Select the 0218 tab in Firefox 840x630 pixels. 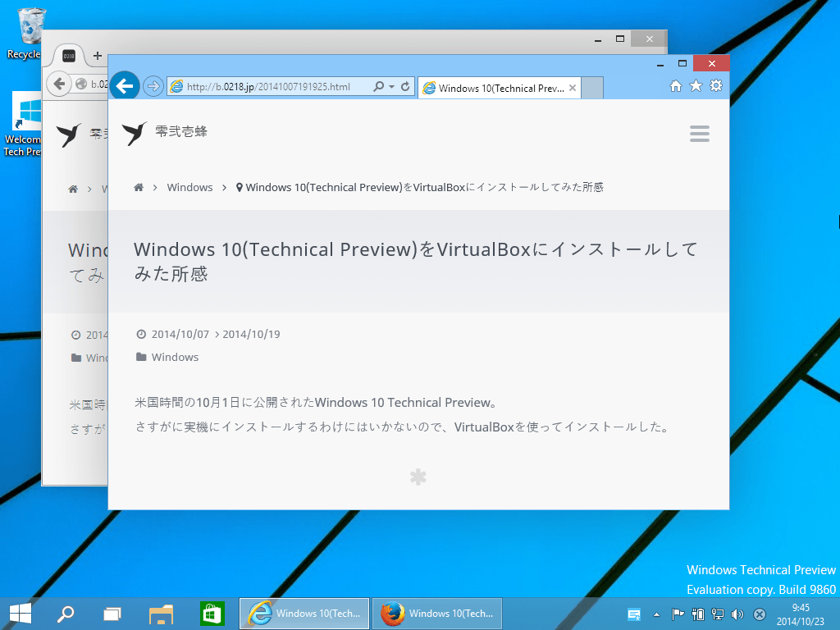pos(69,56)
